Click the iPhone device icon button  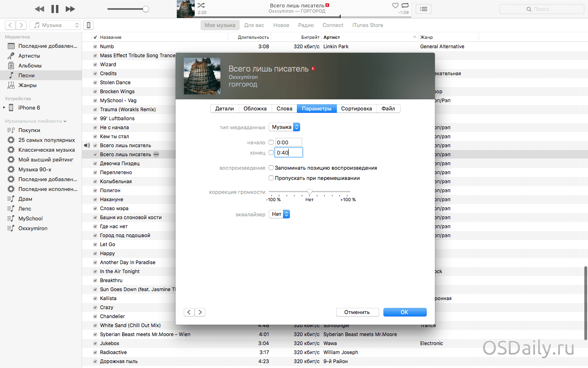[88, 25]
